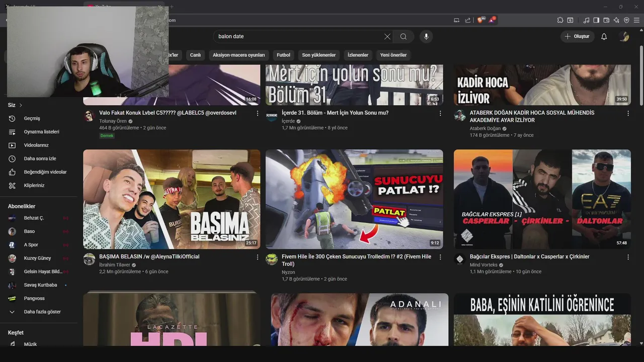Image resolution: width=644 pixels, height=362 pixels.
Task: Select the İzlenenler filter chip
Action: [358, 55]
